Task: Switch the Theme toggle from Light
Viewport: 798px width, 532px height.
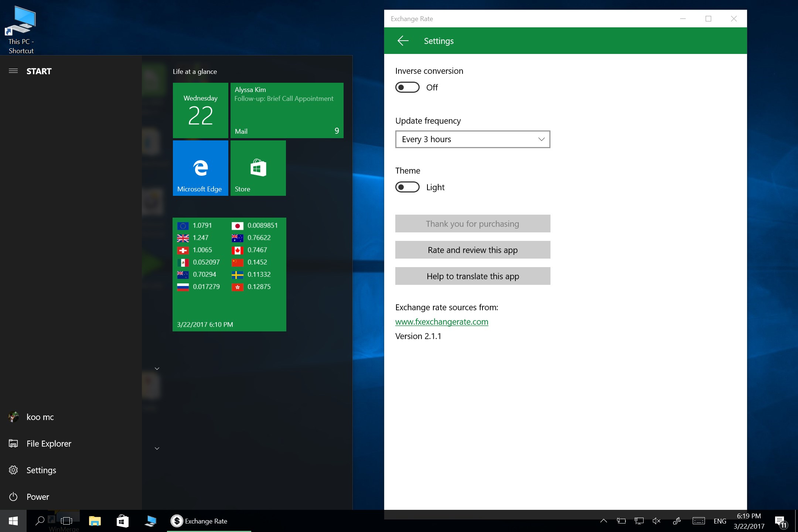Action: click(x=407, y=187)
